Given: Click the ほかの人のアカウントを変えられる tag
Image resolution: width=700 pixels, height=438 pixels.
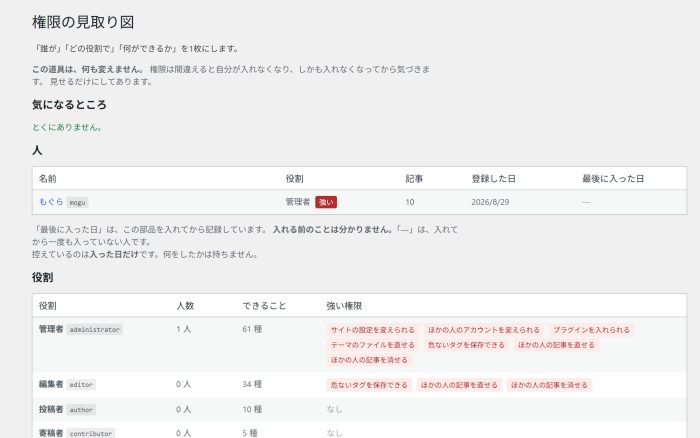Looking at the screenshot, I should pos(483,330).
